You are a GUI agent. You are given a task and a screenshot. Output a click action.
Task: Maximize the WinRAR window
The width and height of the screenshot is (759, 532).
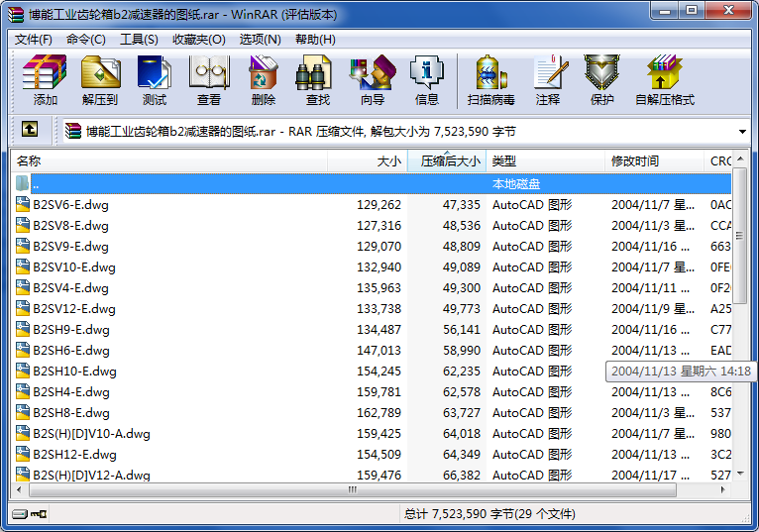tap(692, 11)
